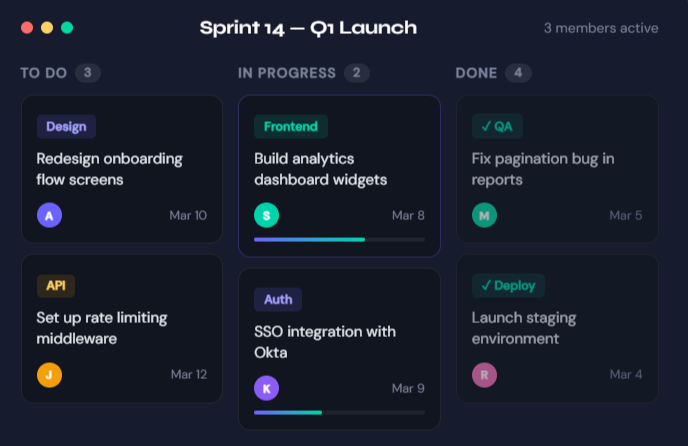Viewport: 688px width, 446px height.
Task: Open the 3 members active indicator
Action: [601, 28]
